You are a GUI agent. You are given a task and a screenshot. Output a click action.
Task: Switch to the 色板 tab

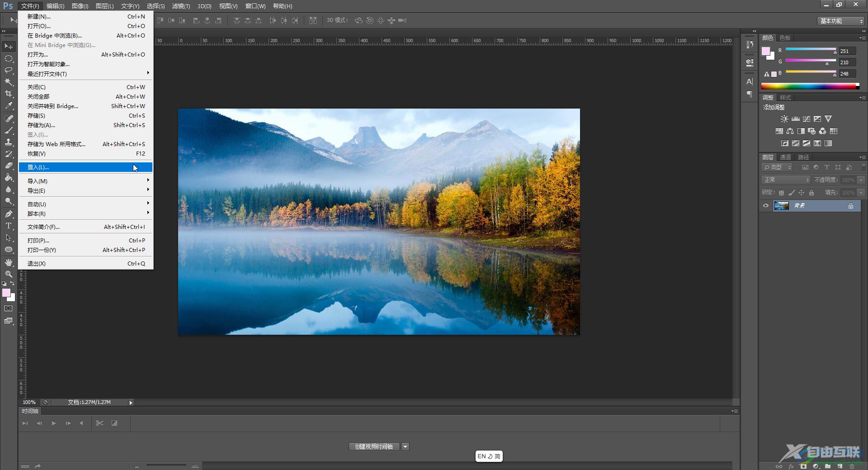(785, 38)
